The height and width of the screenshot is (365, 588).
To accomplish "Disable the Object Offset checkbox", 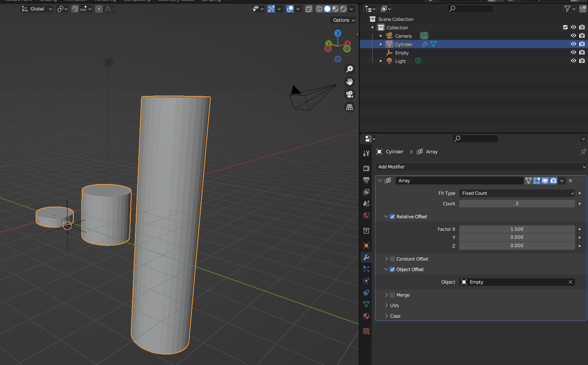I will click(392, 269).
